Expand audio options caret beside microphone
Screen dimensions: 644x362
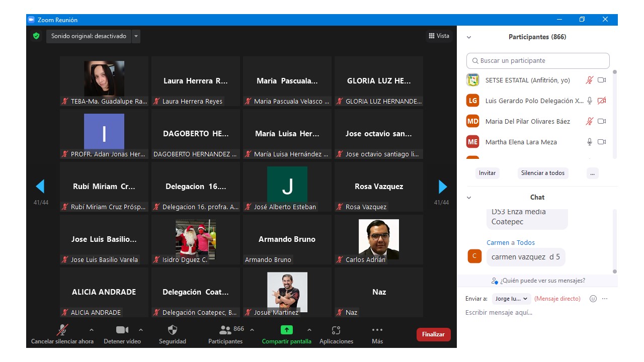[91, 330]
